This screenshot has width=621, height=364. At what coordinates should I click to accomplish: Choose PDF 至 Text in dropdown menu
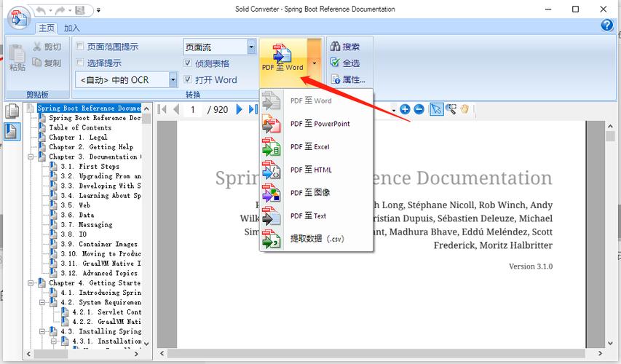point(316,215)
